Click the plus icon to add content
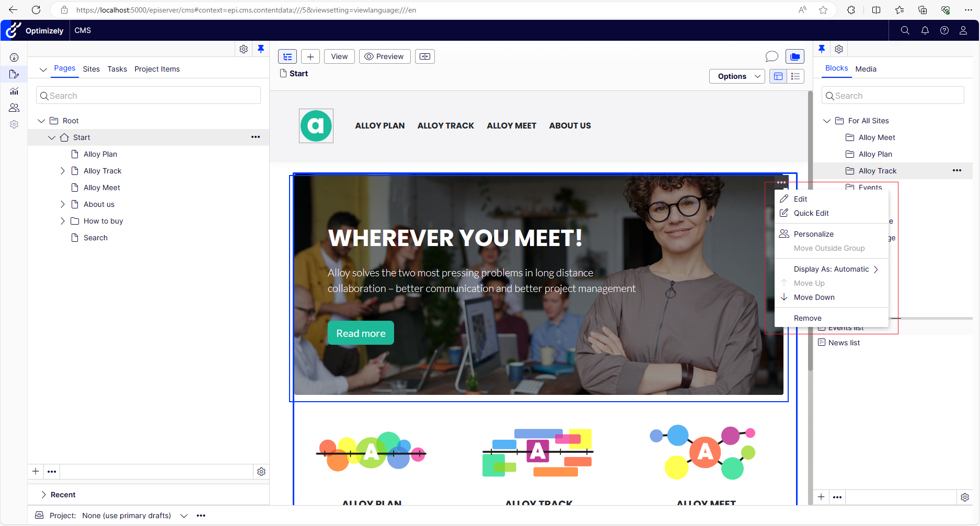The height and width of the screenshot is (526, 980). 310,56
